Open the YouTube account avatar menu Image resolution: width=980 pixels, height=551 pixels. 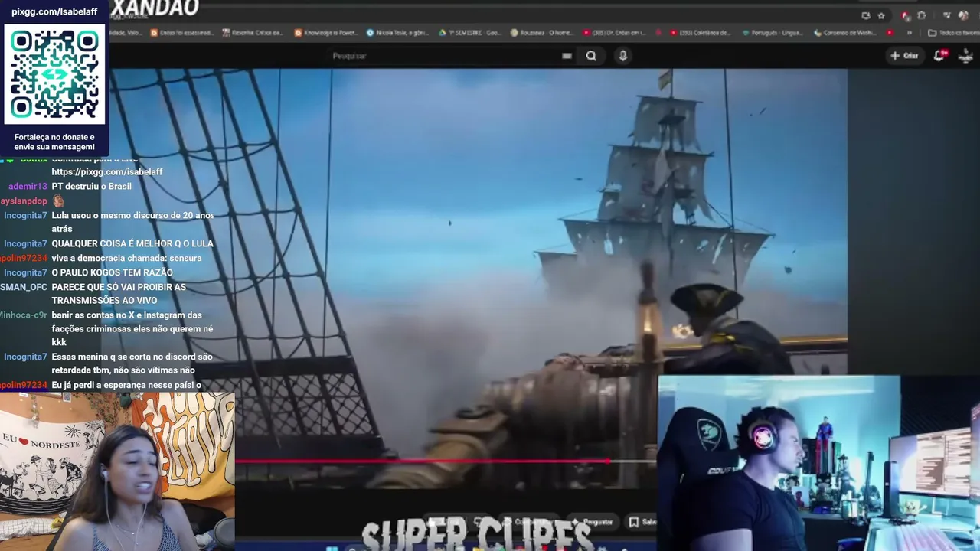965,55
